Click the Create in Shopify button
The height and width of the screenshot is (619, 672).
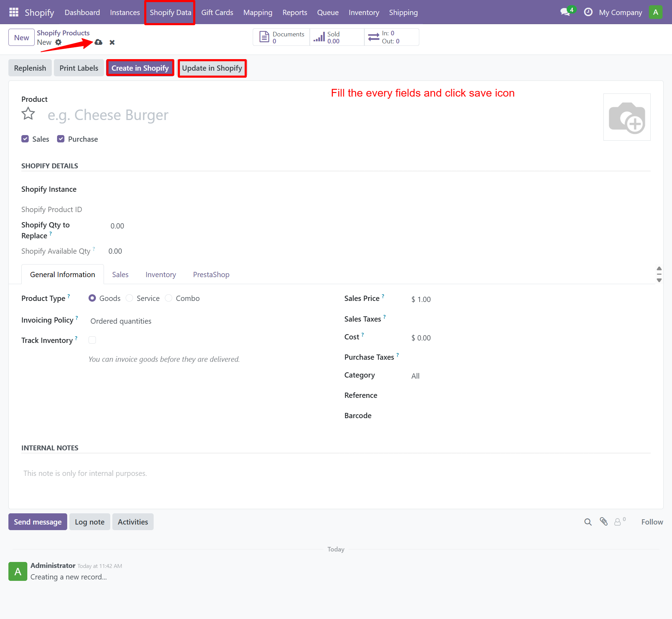pyautogui.click(x=140, y=68)
